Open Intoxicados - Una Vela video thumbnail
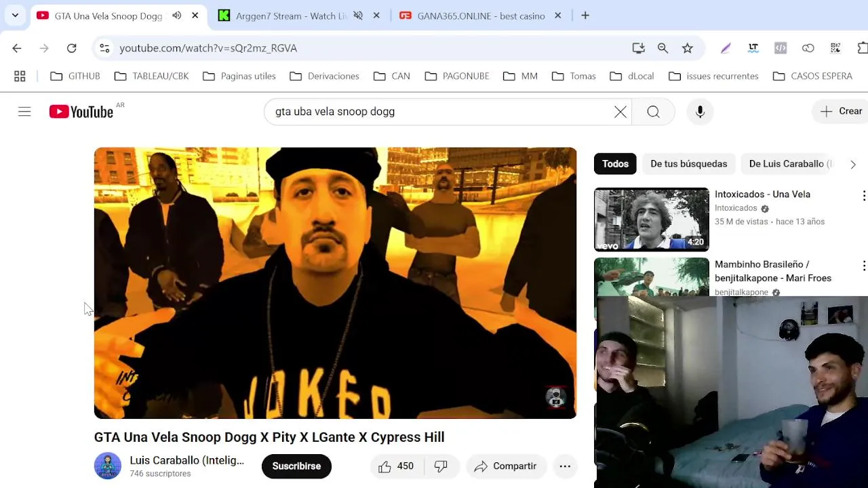 point(652,220)
